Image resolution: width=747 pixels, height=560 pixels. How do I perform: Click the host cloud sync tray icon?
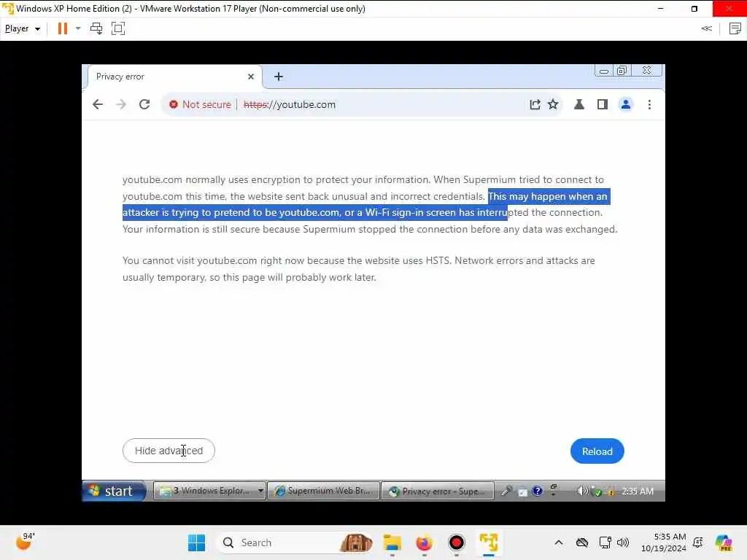pos(581,542)
